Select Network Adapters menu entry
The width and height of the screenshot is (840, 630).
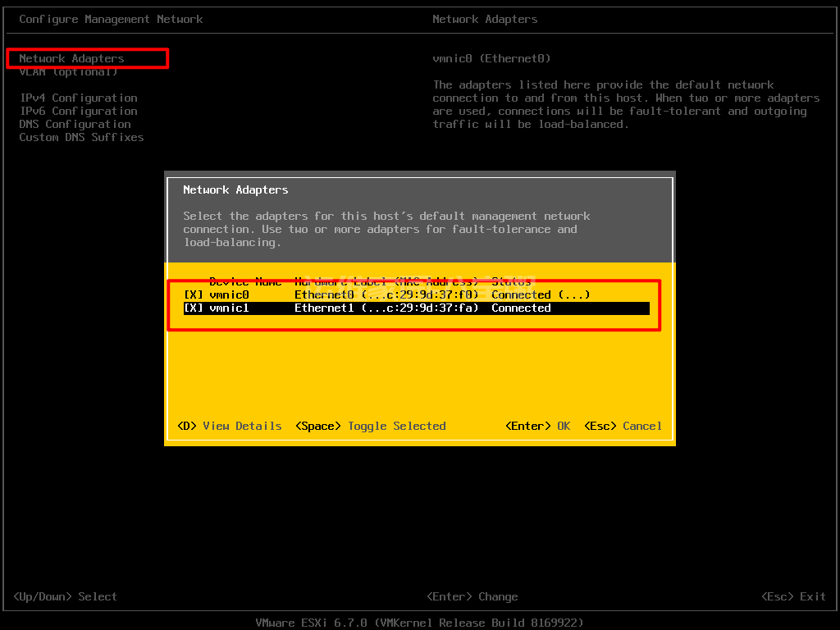click(x=71, y=58)
